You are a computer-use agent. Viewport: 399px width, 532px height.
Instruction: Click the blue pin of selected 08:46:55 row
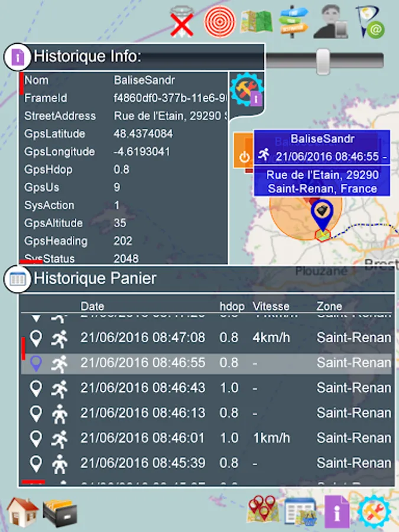[36, 364]
